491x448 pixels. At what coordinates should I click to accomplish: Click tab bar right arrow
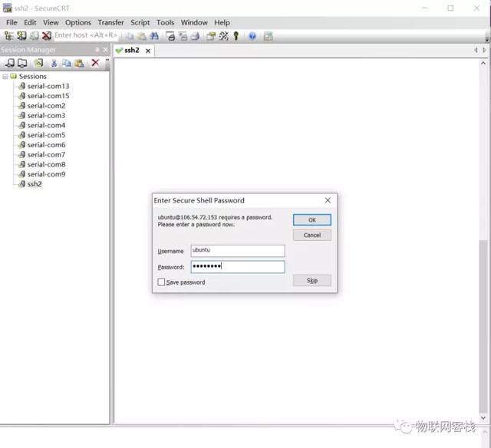point(484,50)
